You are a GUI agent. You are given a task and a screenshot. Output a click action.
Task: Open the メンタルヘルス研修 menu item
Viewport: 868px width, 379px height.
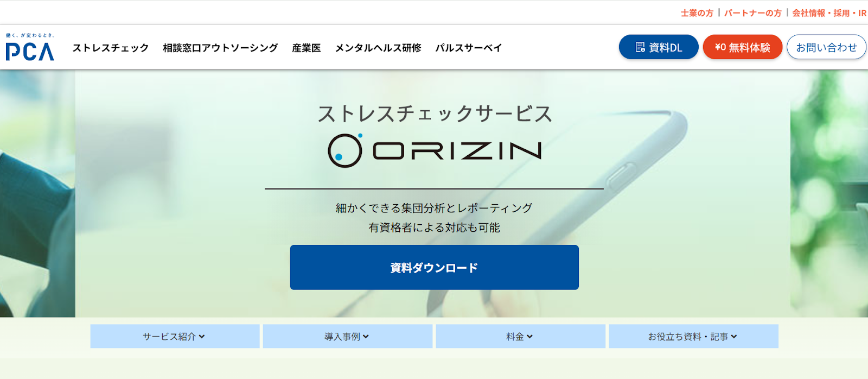click(378, 48)
